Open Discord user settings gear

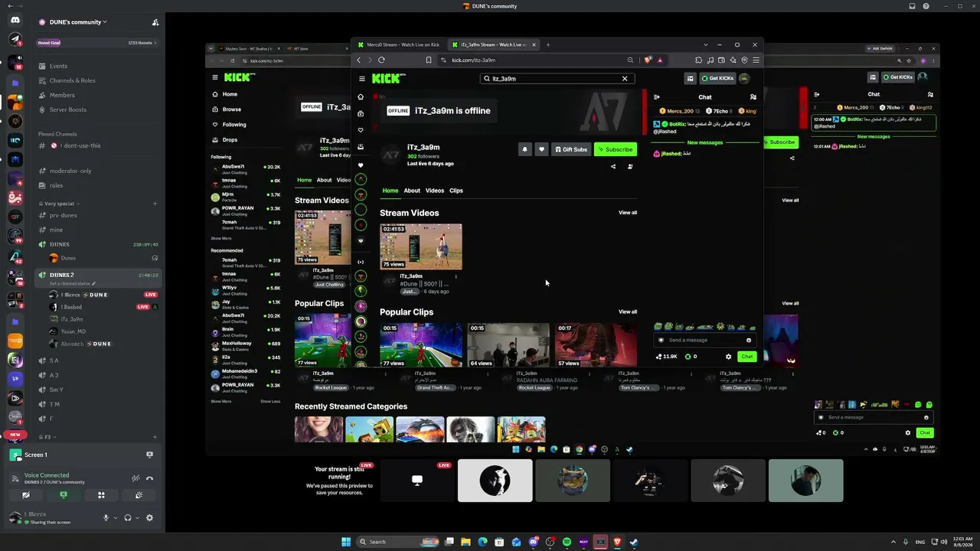(149, 518)
